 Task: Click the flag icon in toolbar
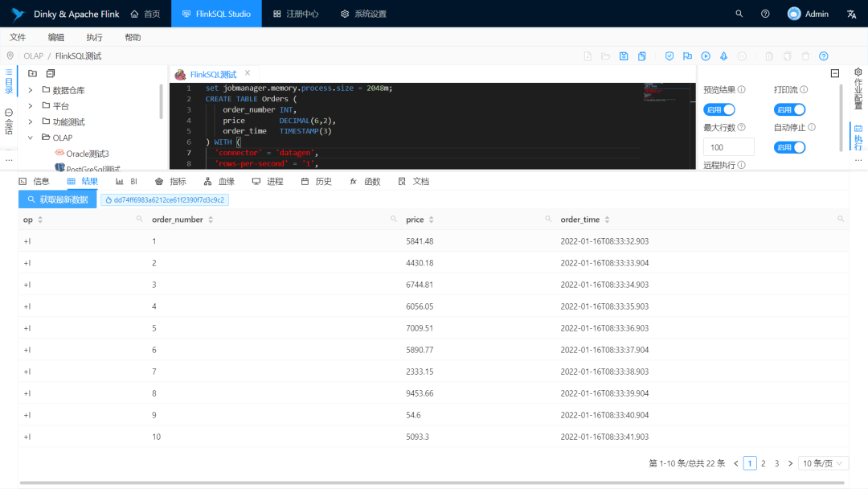tap(687, 56)
